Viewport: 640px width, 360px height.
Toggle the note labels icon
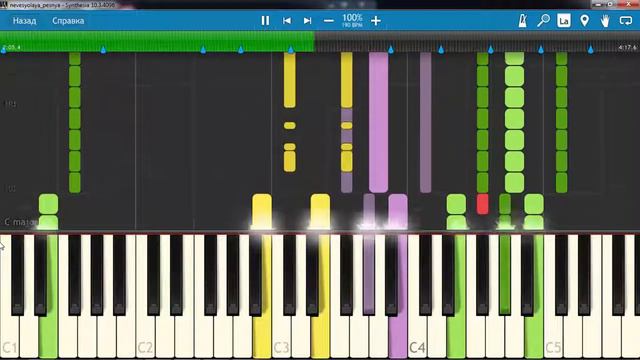click(x=564, y=20)
